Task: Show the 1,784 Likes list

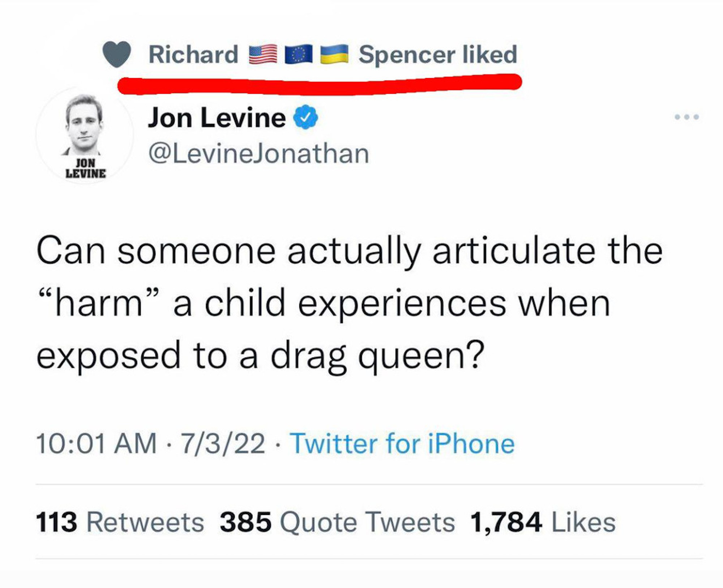Action: coord(542,522)
